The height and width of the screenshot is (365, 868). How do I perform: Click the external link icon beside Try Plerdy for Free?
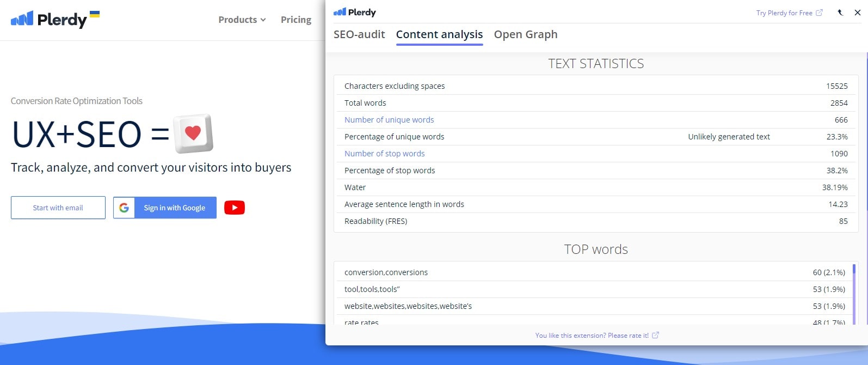[x=819, y=13]
